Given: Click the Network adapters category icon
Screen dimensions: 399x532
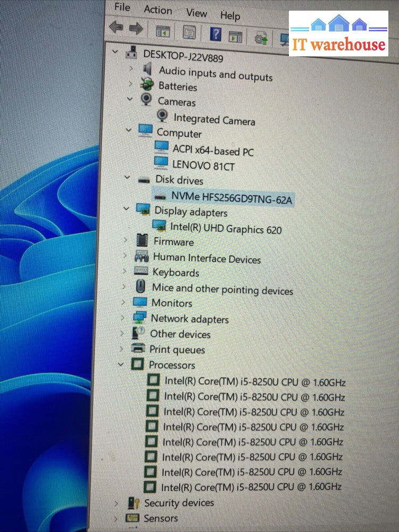Looking at the screenshot, I should [x=139, y=317].
